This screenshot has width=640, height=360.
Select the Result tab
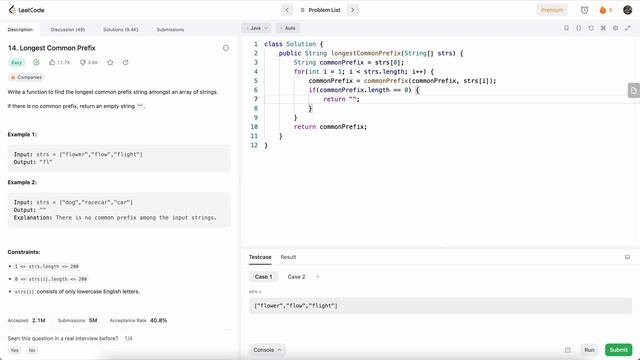coord(288,257)
